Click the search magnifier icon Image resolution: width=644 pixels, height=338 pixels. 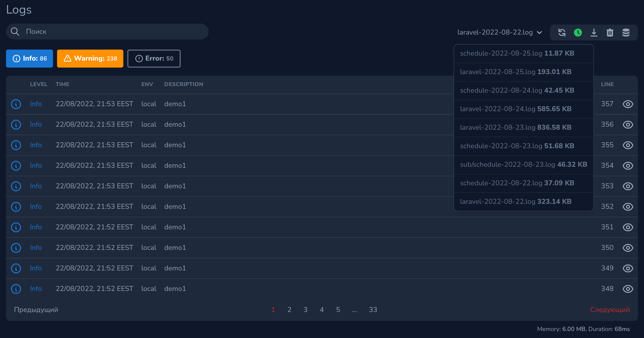[x=15, y=32]
